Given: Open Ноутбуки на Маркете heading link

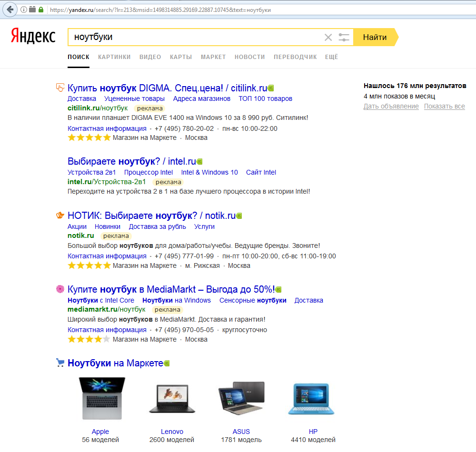Looking at the screenshot, I should click(x=115, y=363).
